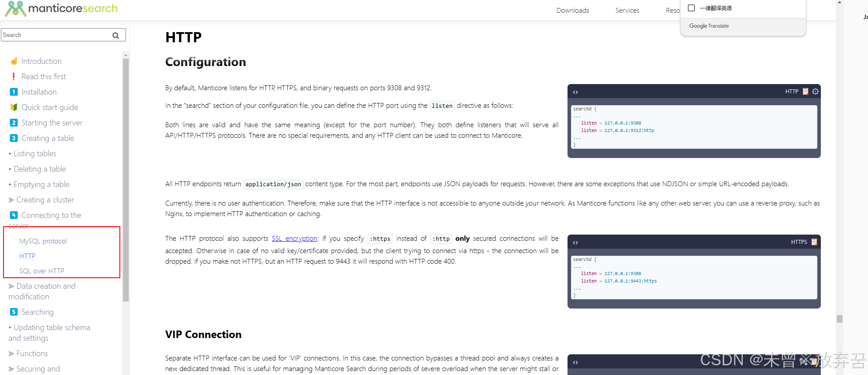Open settings gear in HTTP code block

(x=816, y=92)
